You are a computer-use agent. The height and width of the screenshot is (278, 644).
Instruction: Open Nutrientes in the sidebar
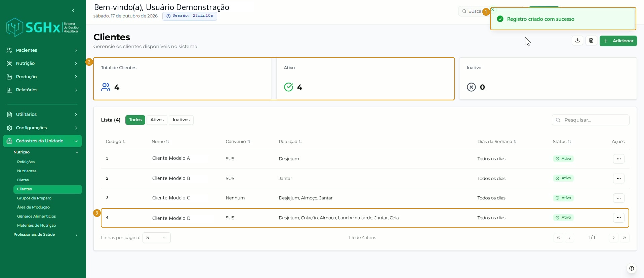tap(27, 171)
